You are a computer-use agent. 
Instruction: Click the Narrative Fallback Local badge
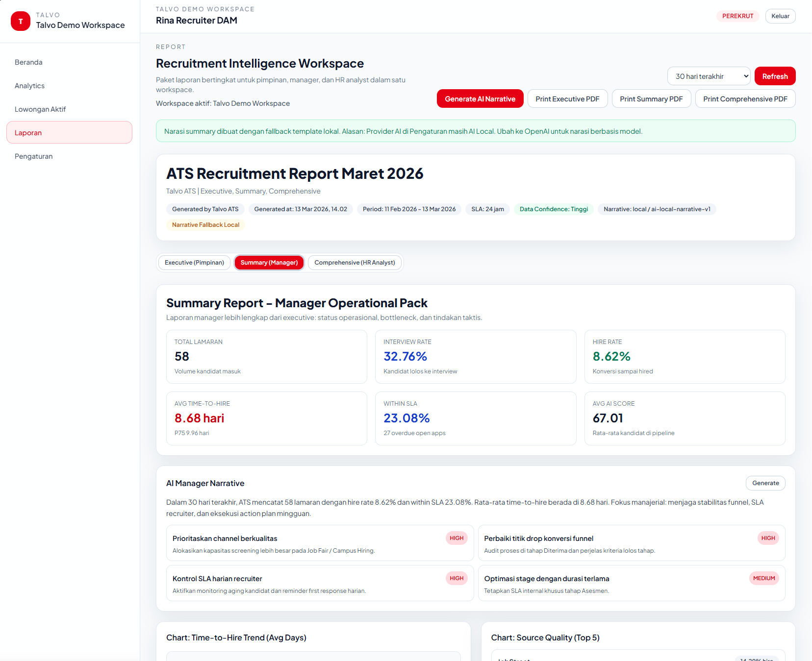205,224
